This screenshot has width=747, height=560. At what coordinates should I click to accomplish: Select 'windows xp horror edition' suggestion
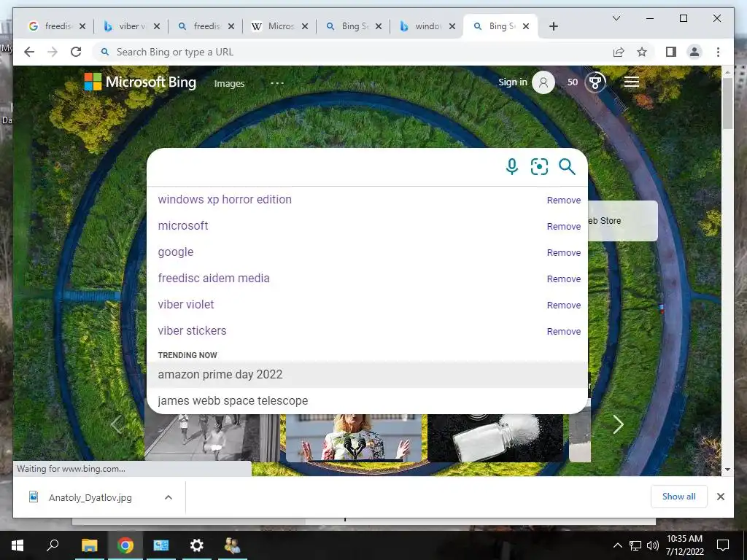click(x=225, y=200)
